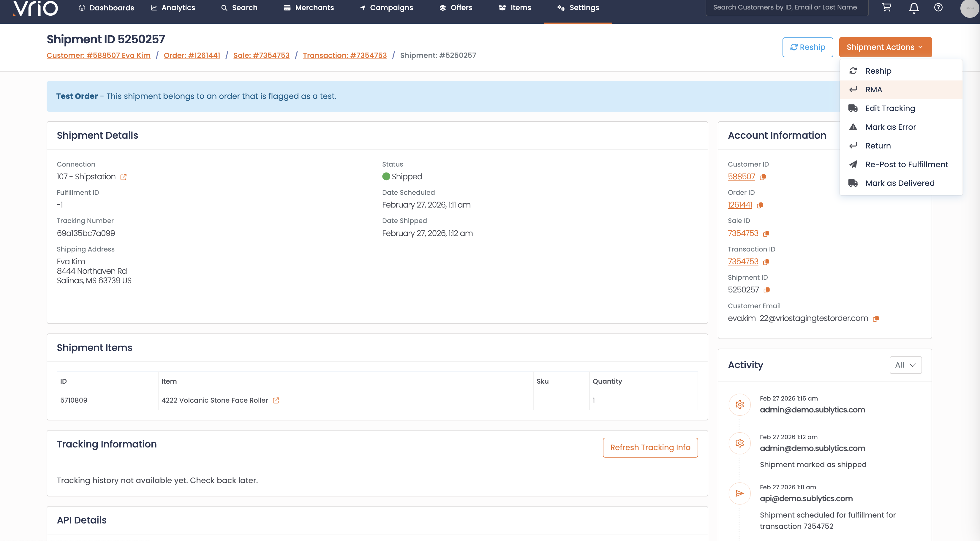Image resolution: width=980 pixels, height=541 pixels.
Task: Open the Customer #588507 Eva Kim breadcrumb
Action: point(99,55)
